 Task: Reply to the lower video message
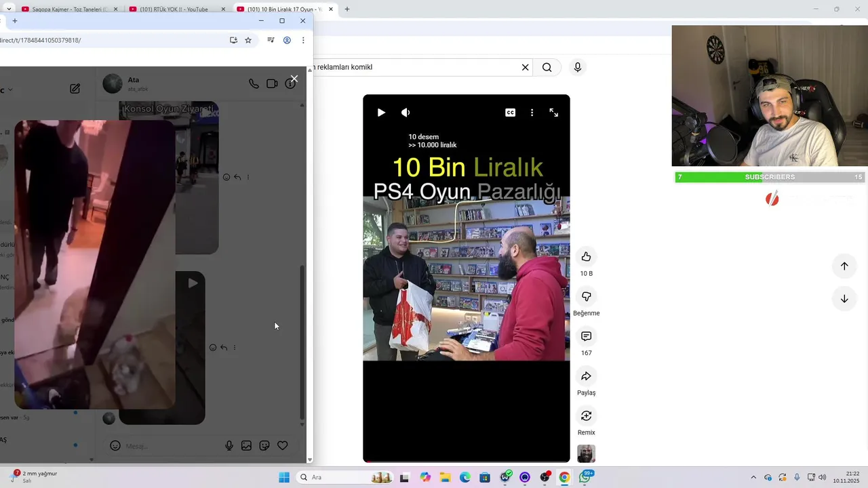tap(224, 347)
